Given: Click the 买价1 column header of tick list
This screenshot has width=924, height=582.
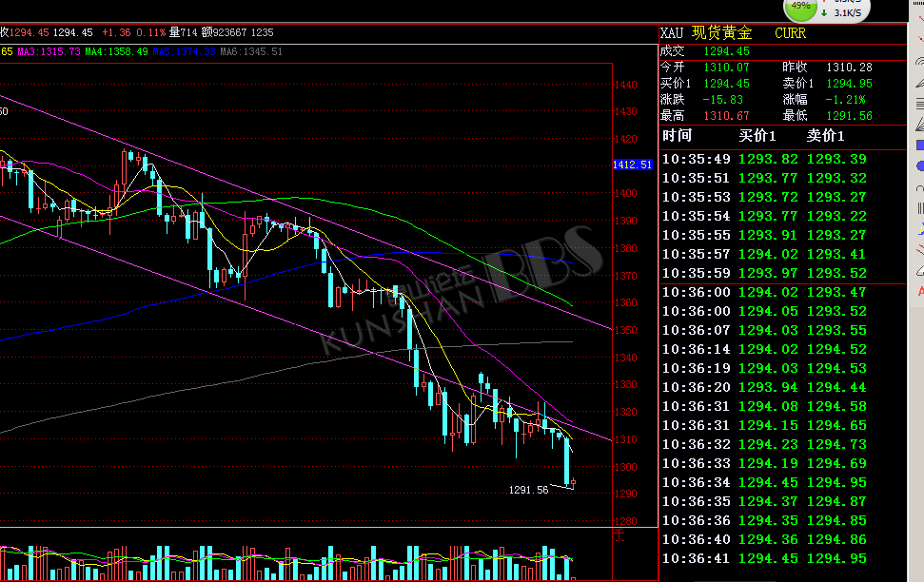Looking at the screenshot, I should click(x=757, y=136).
